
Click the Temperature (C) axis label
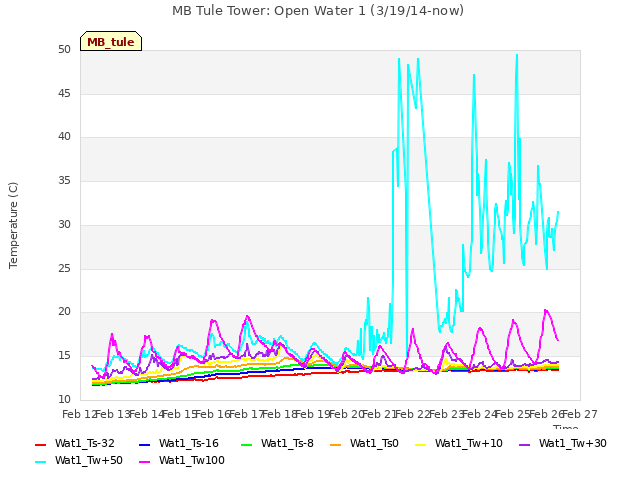13,225
